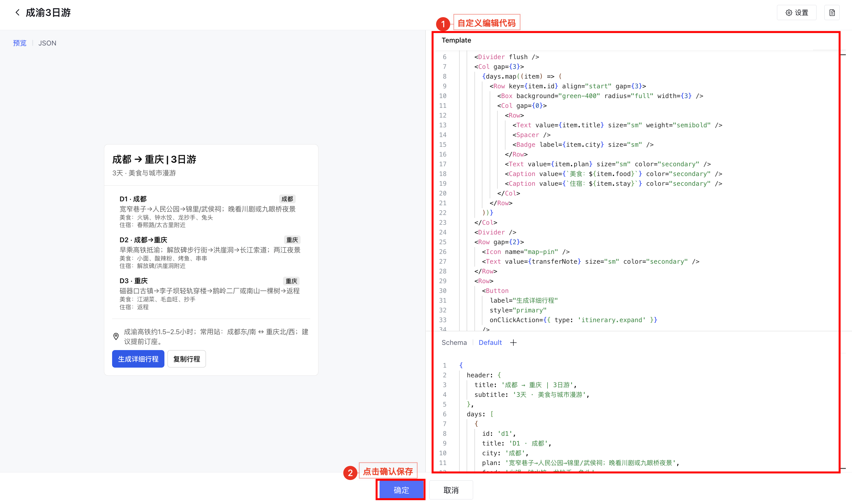Switch to the JSON tab
This screenshot has width=852, height=504.
(47, 43)
